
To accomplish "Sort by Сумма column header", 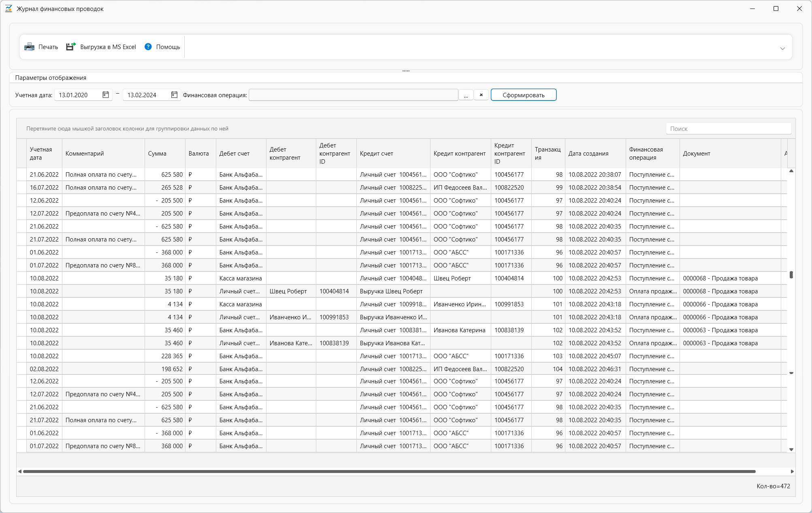I will pos(165,154).
